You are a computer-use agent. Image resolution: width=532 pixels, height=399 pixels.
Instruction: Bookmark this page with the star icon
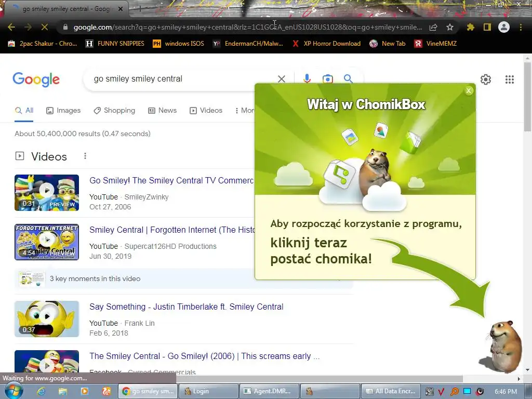click(450, 27)
